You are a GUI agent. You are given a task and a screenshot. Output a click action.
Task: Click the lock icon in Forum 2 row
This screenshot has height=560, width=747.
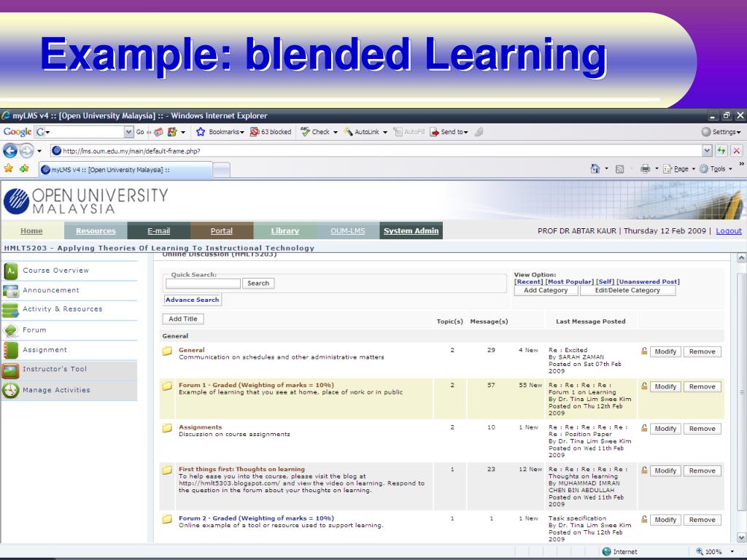[644, 519]
